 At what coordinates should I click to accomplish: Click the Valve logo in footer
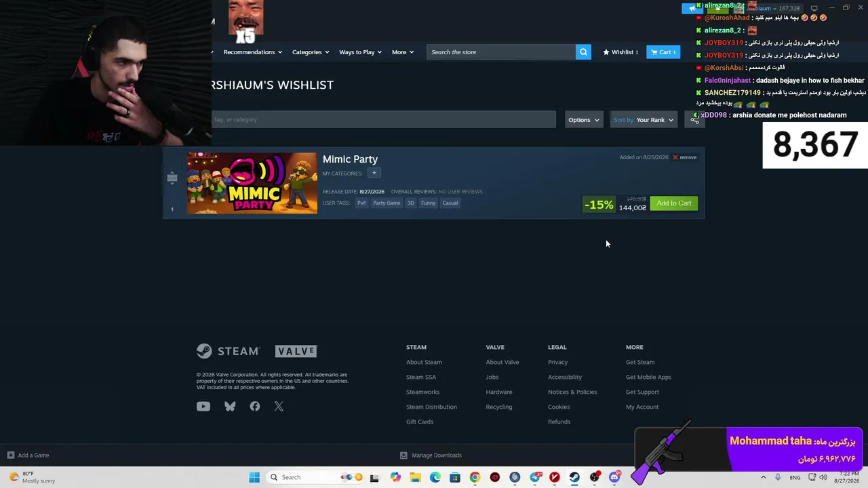point(296,351)
